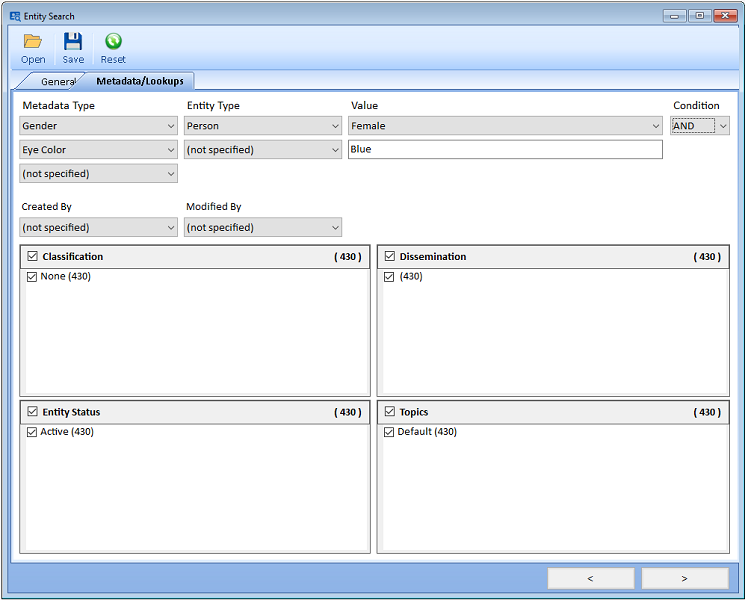Select the Metadata/Lookups tab
The height and width of the screenshot is (600, 745).
click(140, 81)
